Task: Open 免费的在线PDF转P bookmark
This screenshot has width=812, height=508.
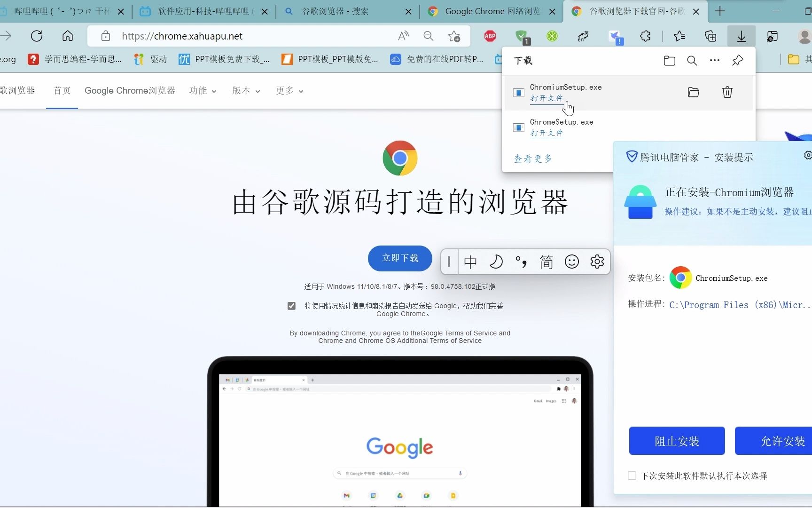Action: (x=437, y=59)
